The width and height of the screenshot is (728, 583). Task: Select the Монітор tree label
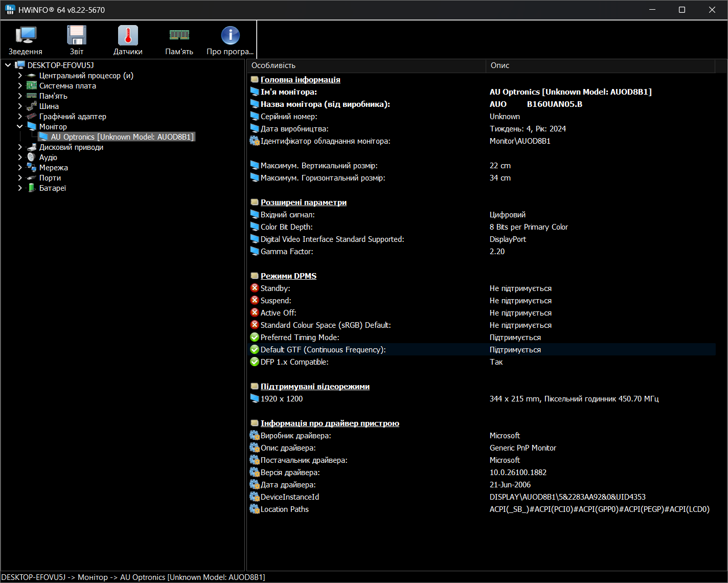pyautogui.click(x=53, y=127)
